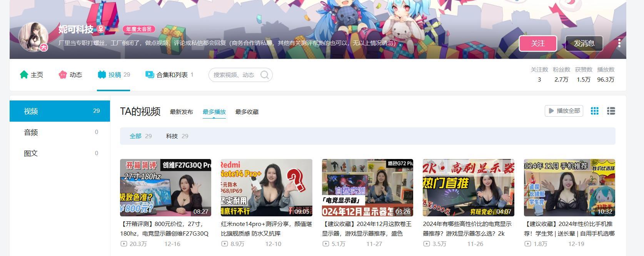Select 视频 in the left sidebar
The image size is (644, 256).
pos(60,111)
